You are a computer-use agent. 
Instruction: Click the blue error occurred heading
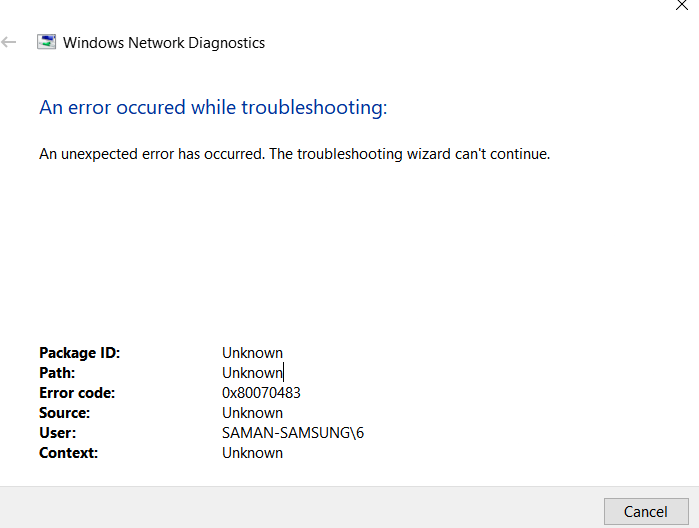[213, 107]
